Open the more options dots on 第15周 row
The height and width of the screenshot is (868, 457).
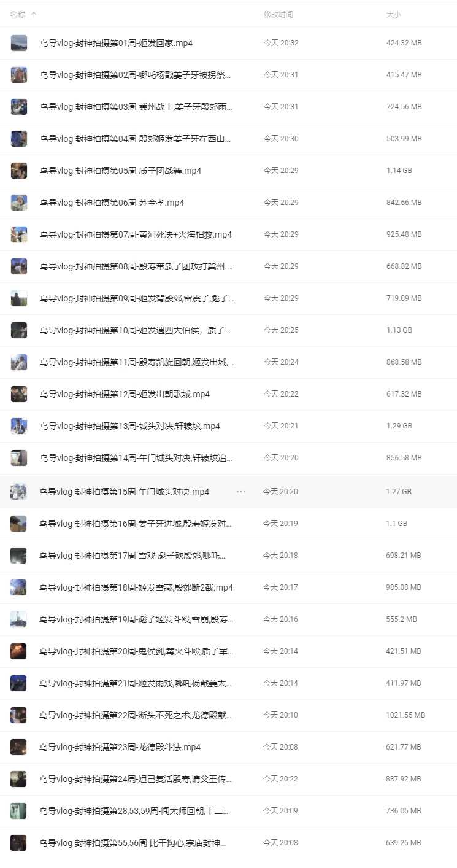tap(240, 492)
